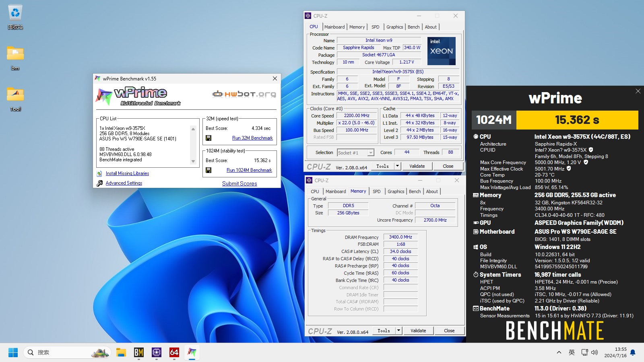Click the HWBOT.org logo in wPrime

coord(244,94)
